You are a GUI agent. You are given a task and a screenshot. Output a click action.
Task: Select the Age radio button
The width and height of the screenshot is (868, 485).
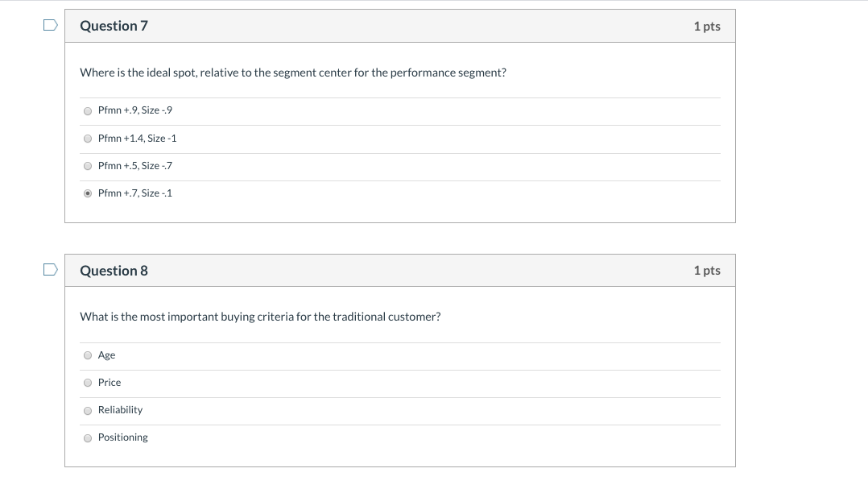coord(88,355)
